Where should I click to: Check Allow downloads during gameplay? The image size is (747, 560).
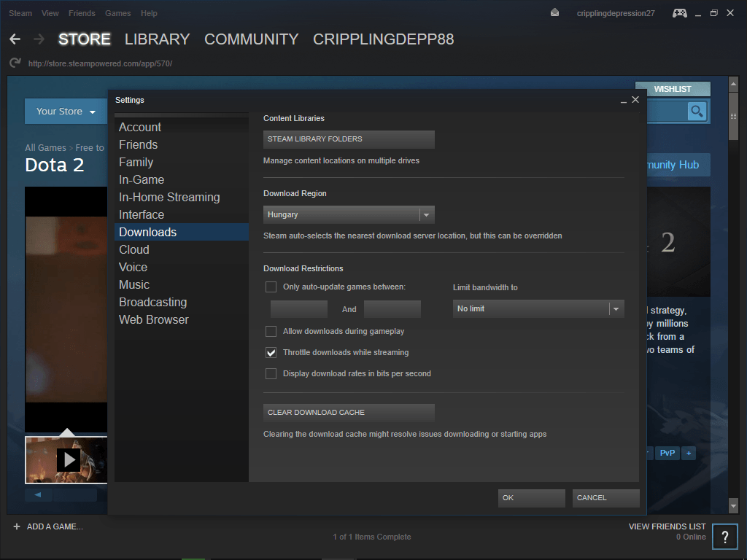[x=271, y=331]
